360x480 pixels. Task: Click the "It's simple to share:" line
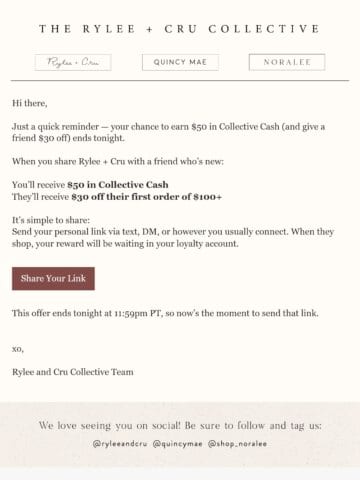[51, 220]
